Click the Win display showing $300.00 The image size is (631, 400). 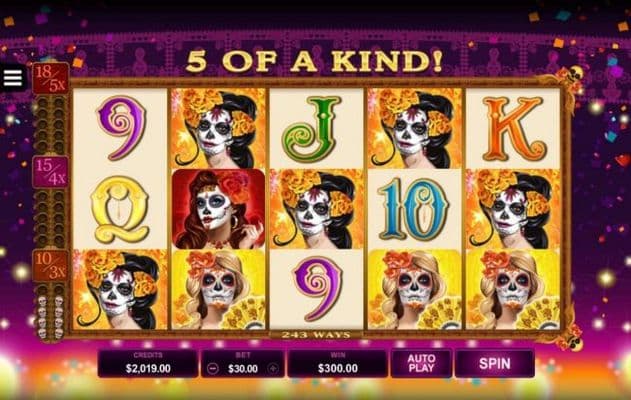tap(338, 363)
